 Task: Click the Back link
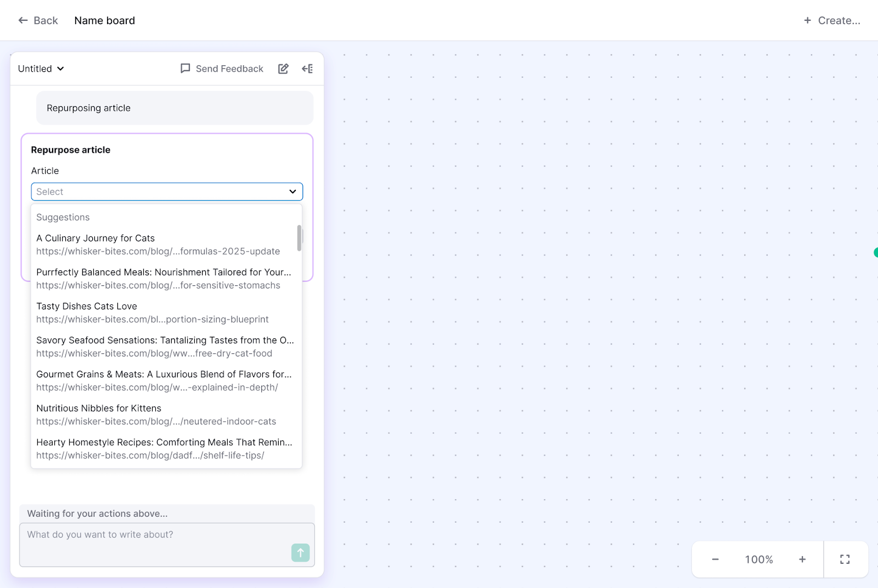pyautogui.click(x=44, y=20)
